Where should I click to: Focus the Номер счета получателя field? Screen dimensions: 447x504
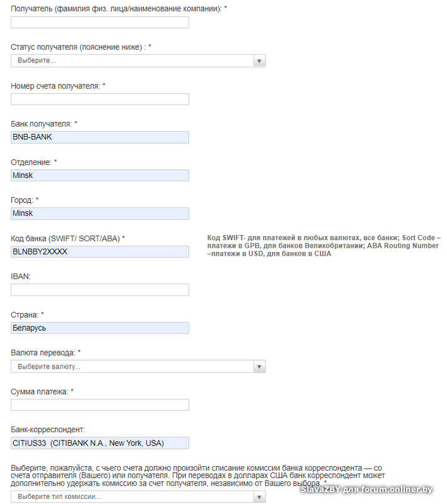100,99
